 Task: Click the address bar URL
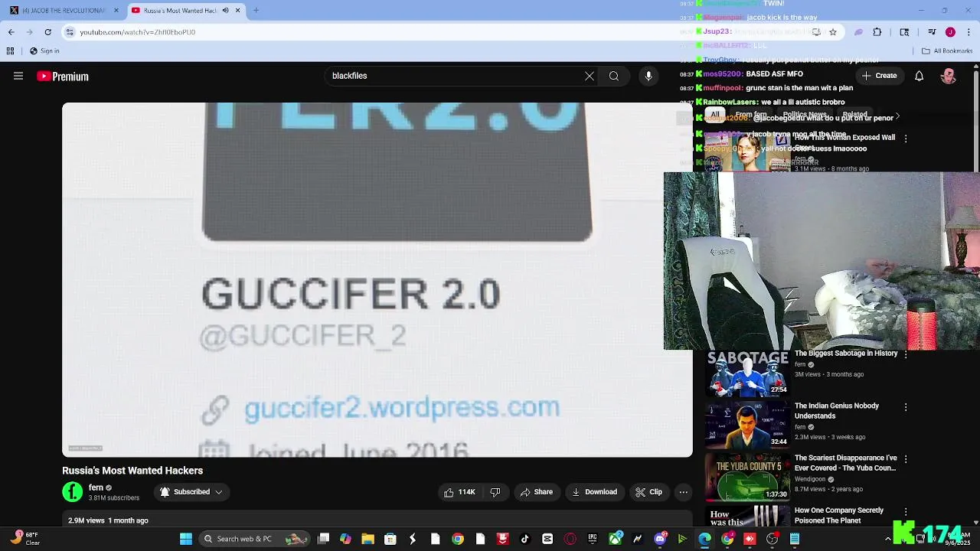point(138,32)
